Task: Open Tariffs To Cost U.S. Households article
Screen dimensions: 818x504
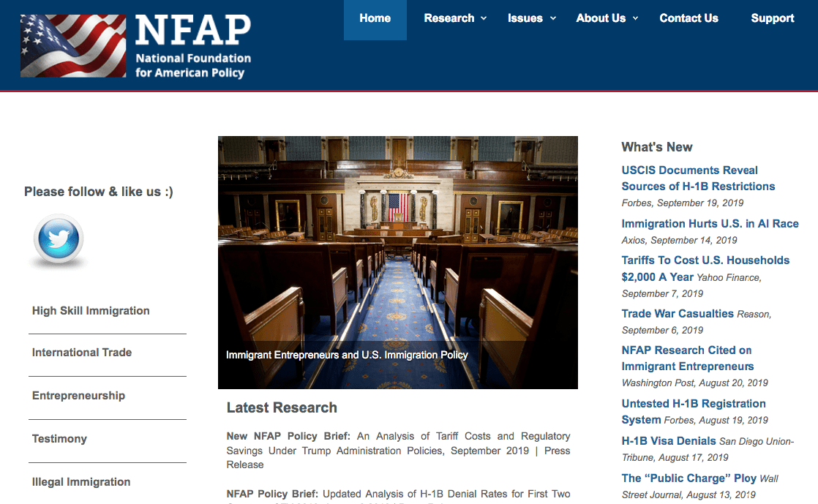Action: click(x=705, y=268)
